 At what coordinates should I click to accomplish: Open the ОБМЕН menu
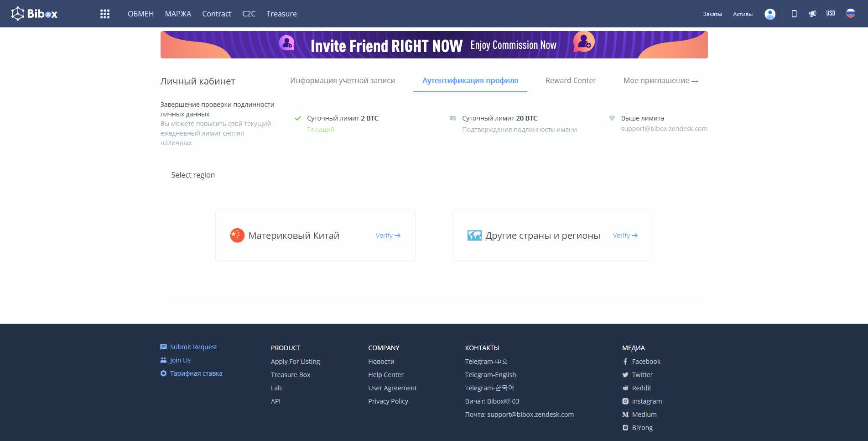(140, 14)
